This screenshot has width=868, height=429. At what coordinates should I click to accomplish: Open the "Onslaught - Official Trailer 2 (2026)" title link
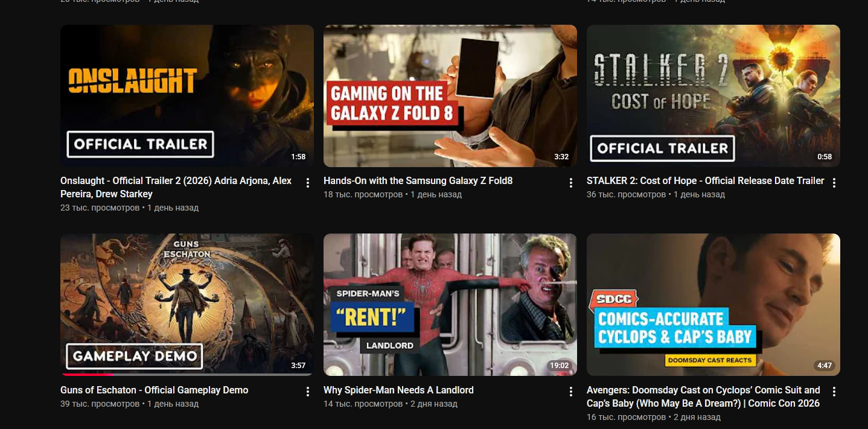point(176,187)
